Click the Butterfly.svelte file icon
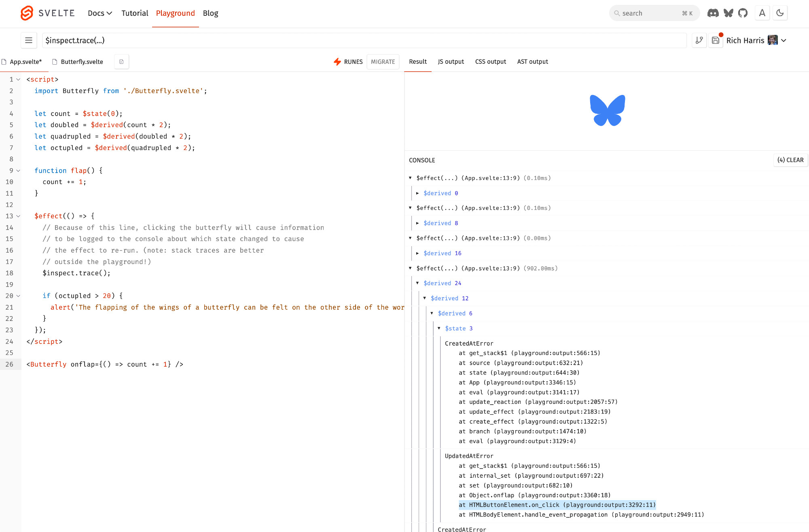This screenshot has height=532, width=809. 55,62
